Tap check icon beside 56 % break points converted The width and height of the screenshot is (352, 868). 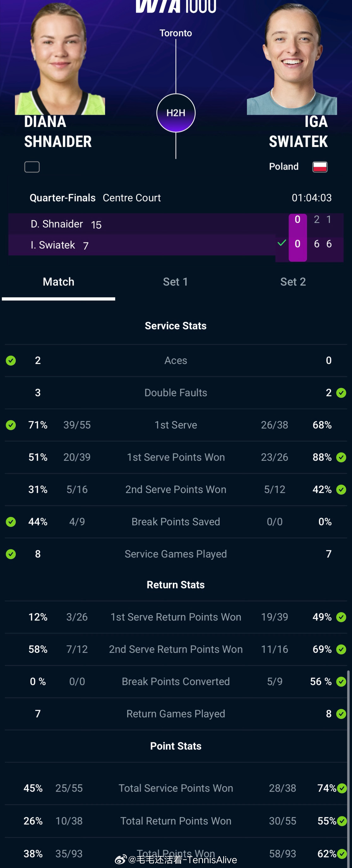(x=341, y=682)
